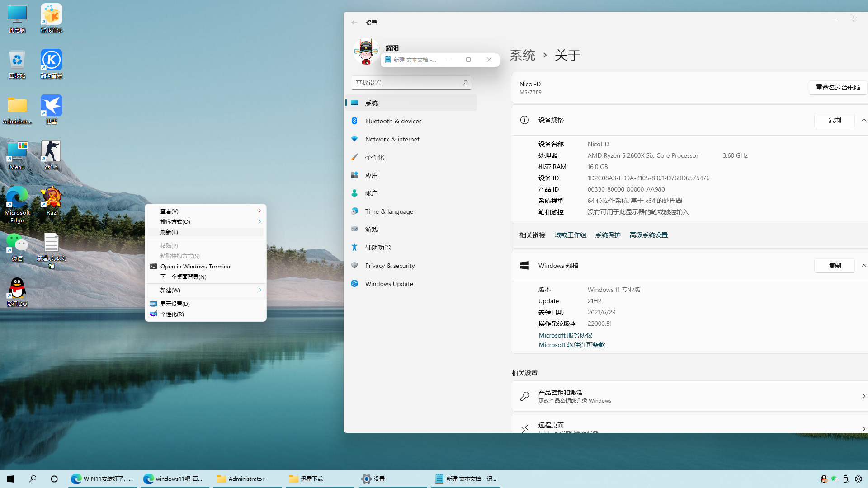Select the 酷狗音乐 desktop icon
The height and width of the screenshot is (488, 868).
click(51, 65)
